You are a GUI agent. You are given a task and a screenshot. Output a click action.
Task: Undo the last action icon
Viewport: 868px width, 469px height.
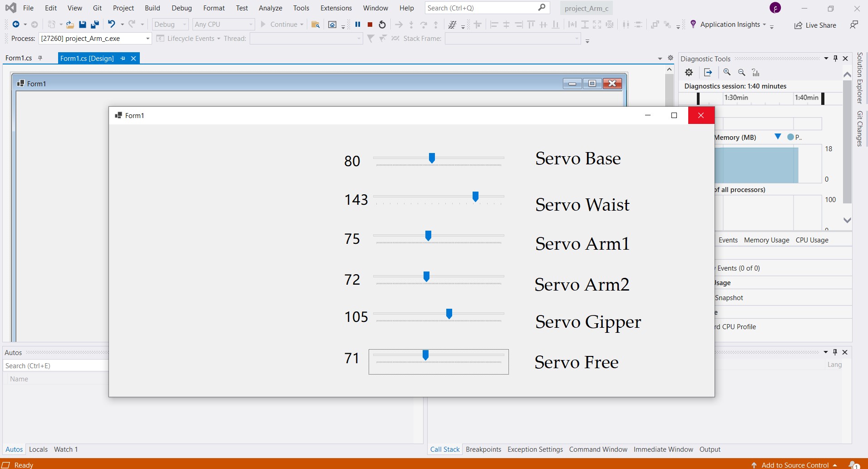(x=112, y=24)
